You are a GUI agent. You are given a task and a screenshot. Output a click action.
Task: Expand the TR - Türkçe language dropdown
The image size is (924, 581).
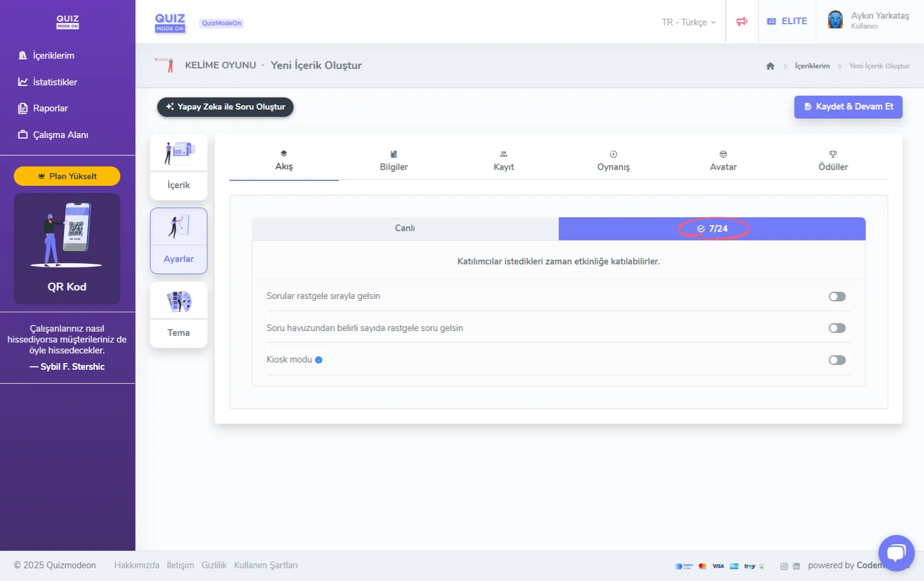688,22
